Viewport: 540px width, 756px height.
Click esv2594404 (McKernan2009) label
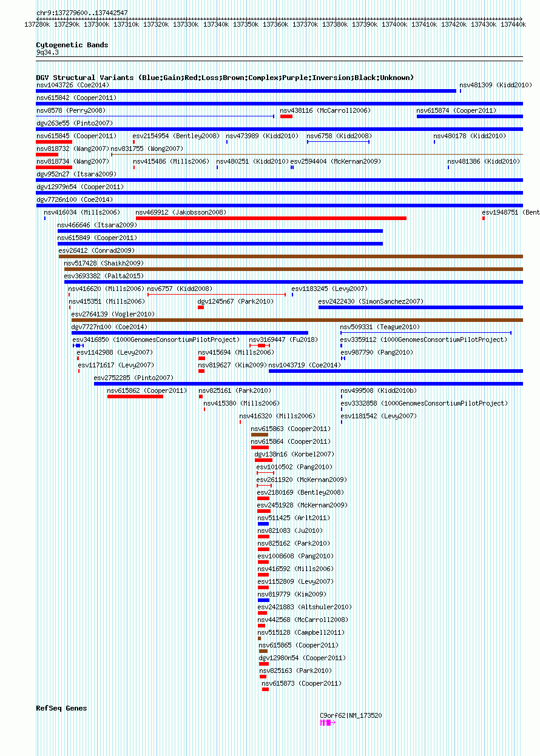336,161
